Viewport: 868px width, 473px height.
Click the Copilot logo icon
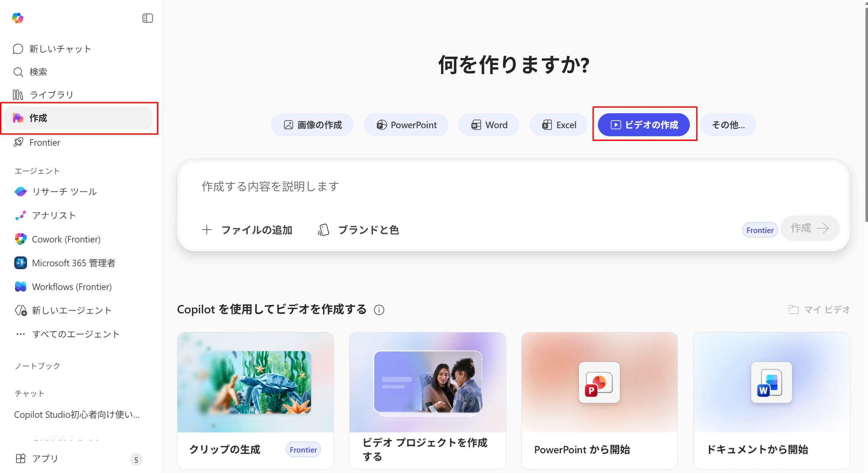coord(18,18)
